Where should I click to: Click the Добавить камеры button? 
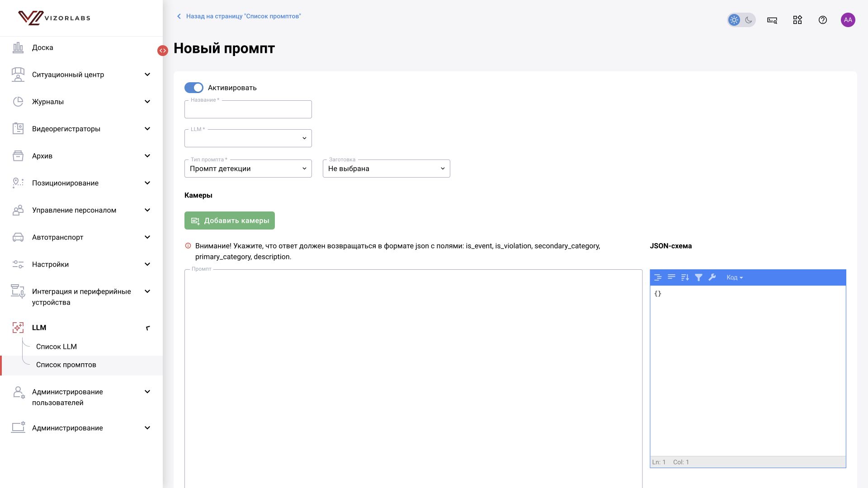(230, 221)
